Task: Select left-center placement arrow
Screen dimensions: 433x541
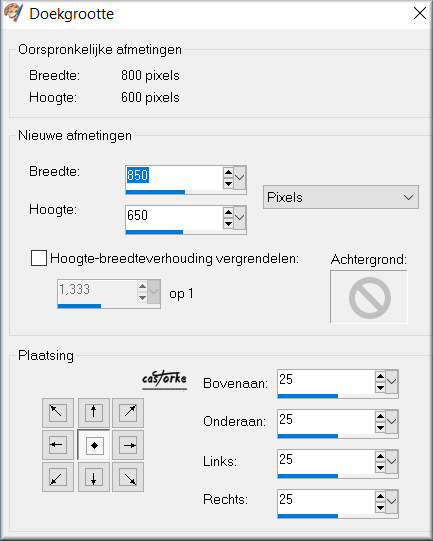Action: coord(58,445)
